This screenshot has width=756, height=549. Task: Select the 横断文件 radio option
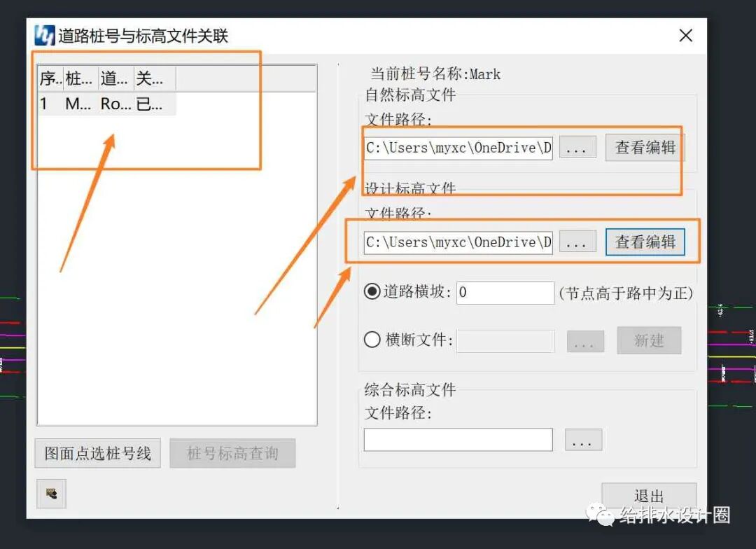click(371, 340)
